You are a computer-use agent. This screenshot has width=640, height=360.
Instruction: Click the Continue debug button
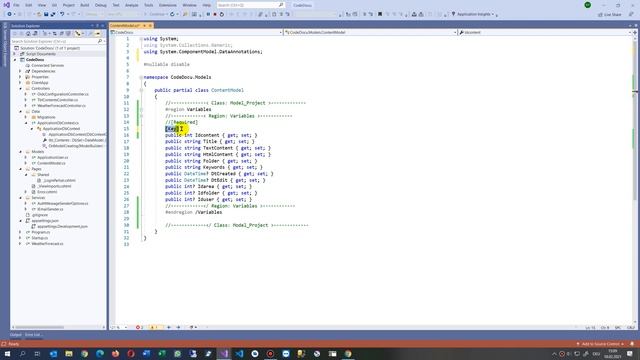pyautogui.click(x=156, y=14)
